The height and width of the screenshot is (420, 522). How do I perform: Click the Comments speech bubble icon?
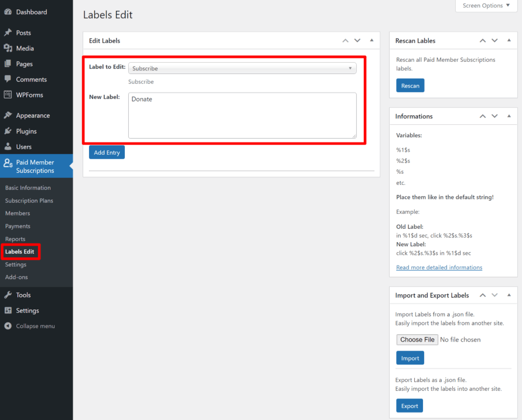click(x=8, y=79)
